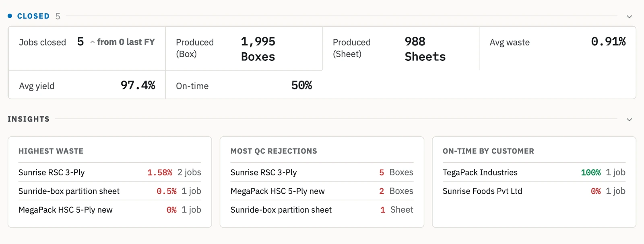
Task: Click the 0.5% waste value
Action: tap(167, 191)
